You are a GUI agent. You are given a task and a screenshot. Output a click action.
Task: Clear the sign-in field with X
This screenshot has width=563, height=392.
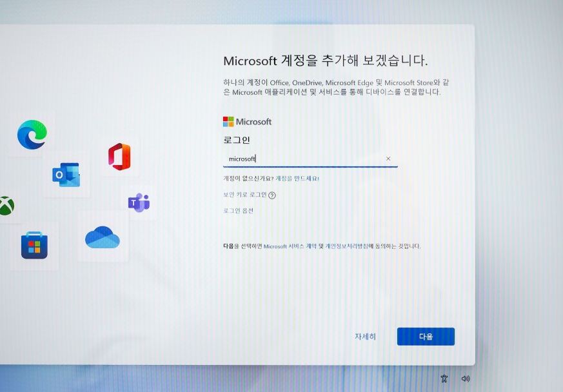(388, 159)
